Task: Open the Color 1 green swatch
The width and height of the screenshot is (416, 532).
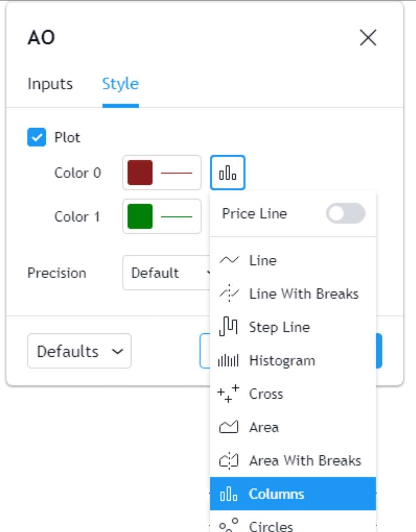Action: coord(140,216)
